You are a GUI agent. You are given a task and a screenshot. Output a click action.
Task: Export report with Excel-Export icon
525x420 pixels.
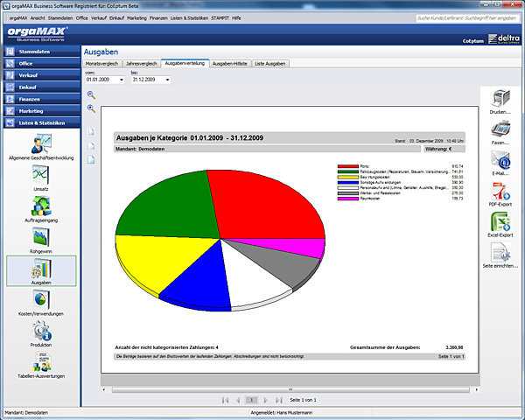[500, 221]
